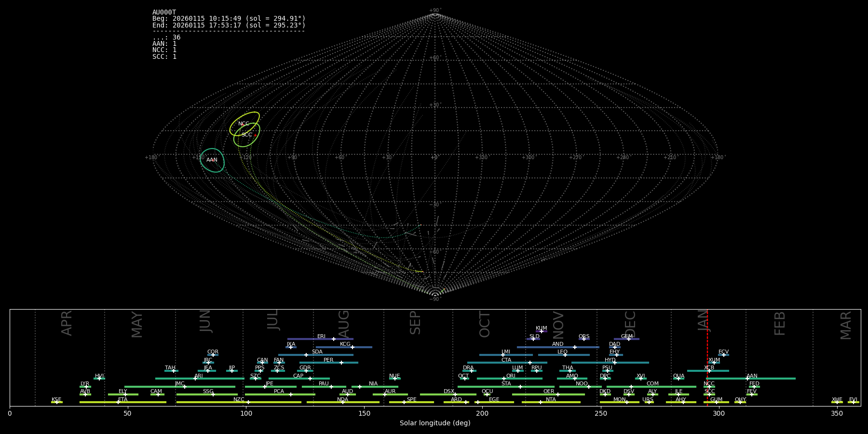The image size is (868, 434).
Task: Click the SCC radiant label on the sky map
Action: pos(246,135)
